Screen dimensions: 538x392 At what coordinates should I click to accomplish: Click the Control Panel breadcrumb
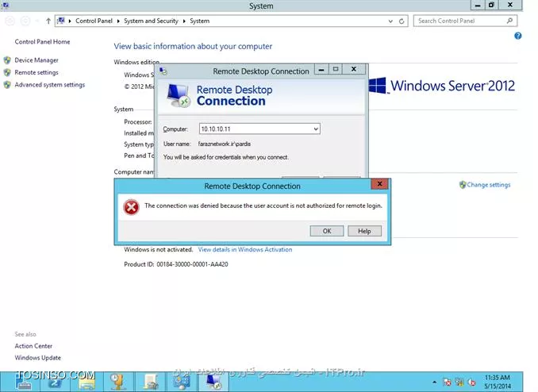pos(94,21)
